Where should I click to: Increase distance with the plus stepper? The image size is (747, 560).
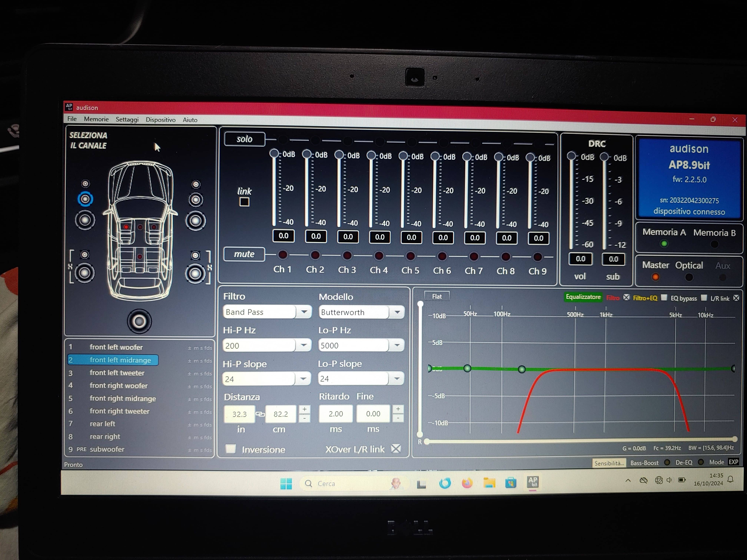click(x=304, y=409)
